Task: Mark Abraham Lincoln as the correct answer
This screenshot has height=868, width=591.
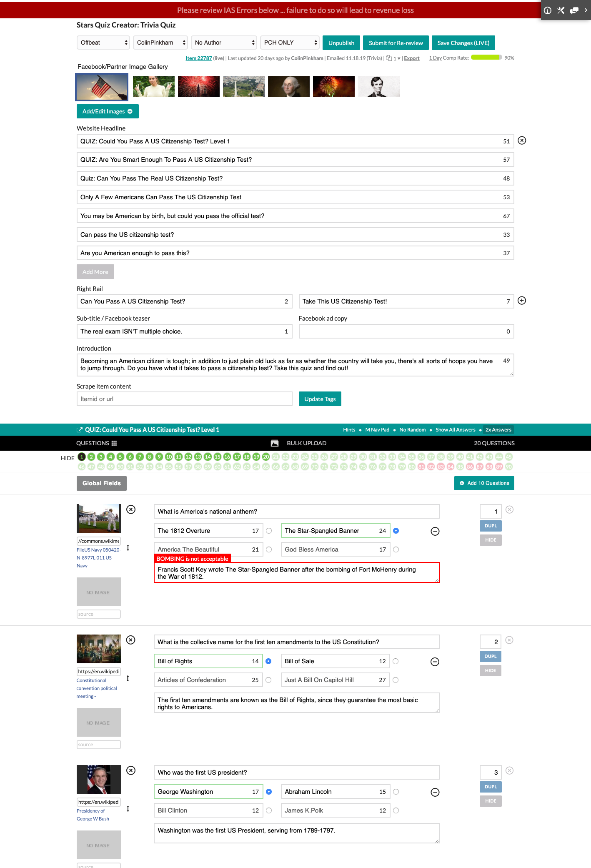Action: [x=396, y=792]
